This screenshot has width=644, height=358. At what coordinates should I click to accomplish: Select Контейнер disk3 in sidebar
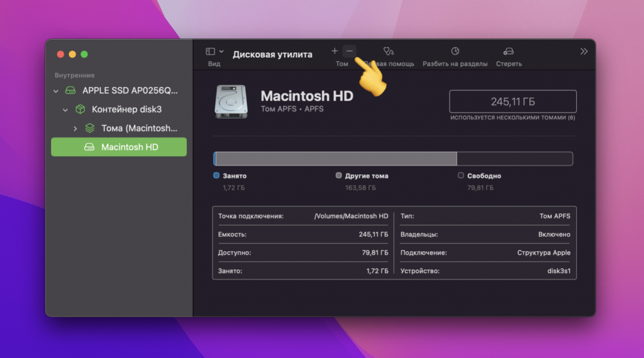click(126, 109)
